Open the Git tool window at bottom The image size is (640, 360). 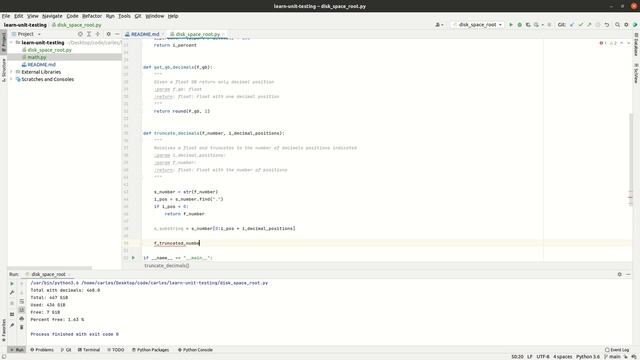point(66,350)
